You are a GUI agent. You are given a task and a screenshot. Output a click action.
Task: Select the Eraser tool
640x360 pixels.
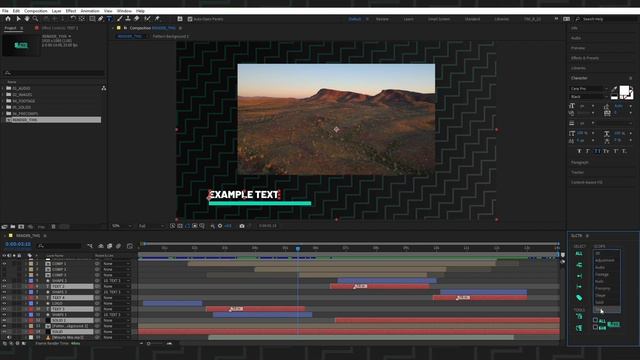point(137,19)
